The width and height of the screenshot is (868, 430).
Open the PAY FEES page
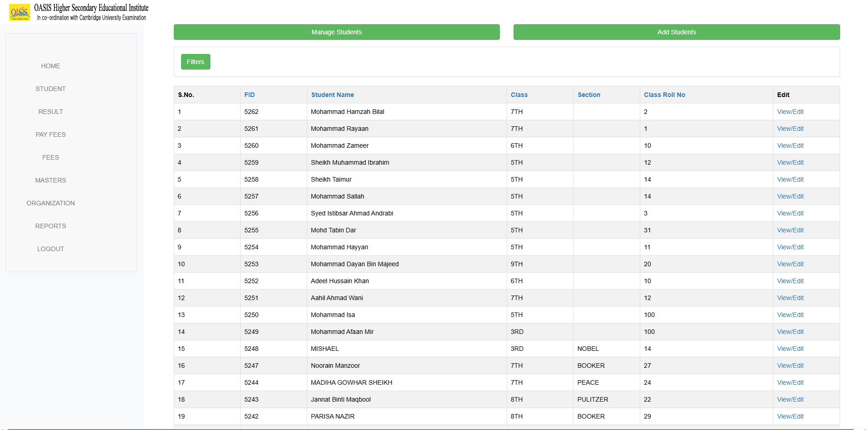[50, 134]
